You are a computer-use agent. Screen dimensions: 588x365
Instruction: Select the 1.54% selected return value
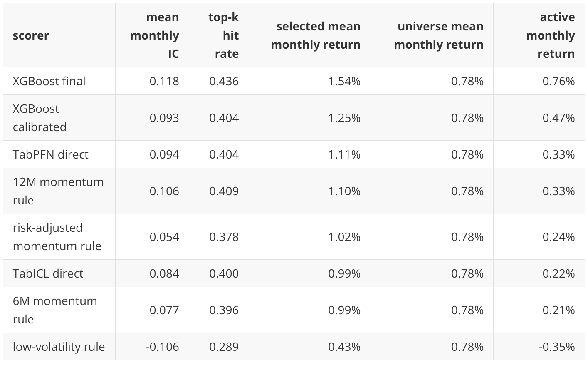[x=344, y=81]
